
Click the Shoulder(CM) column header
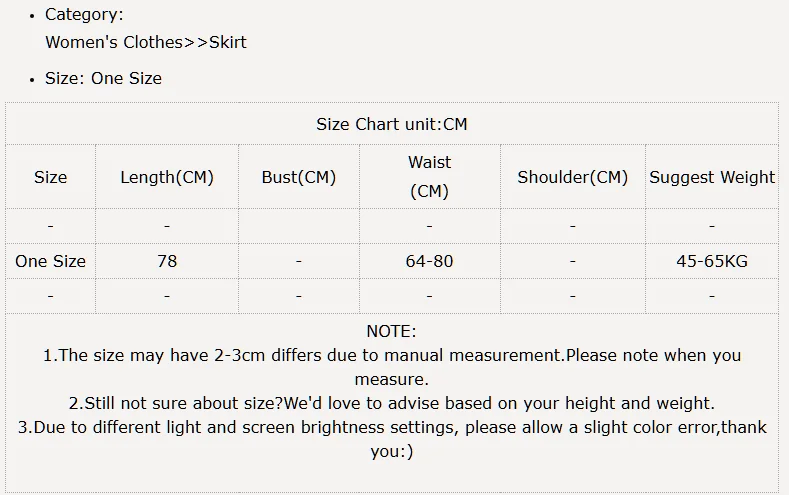(572, 177)
